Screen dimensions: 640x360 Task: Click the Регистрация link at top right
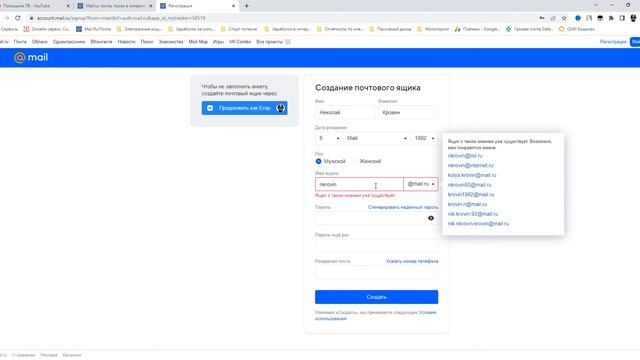(613, 42)
